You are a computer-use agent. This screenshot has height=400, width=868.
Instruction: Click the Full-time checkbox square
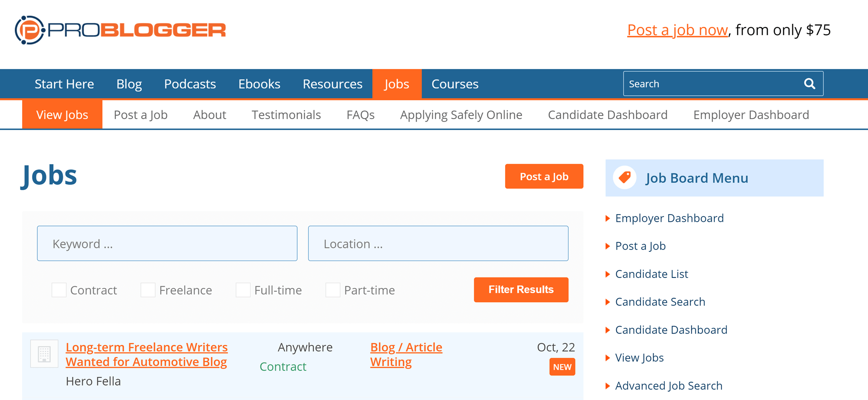(243, 290)
